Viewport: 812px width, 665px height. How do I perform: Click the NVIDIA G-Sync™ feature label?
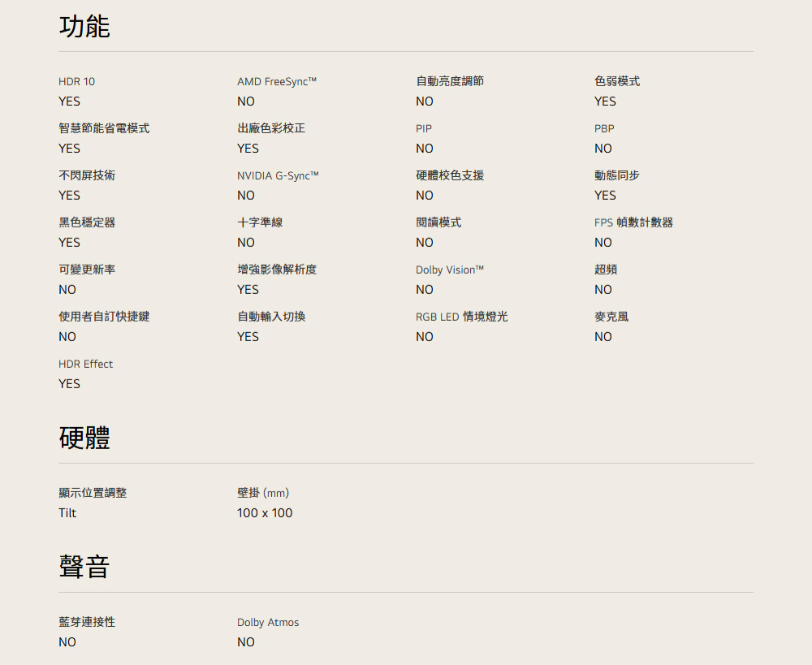pyautogui.click(x=278, y=175)
